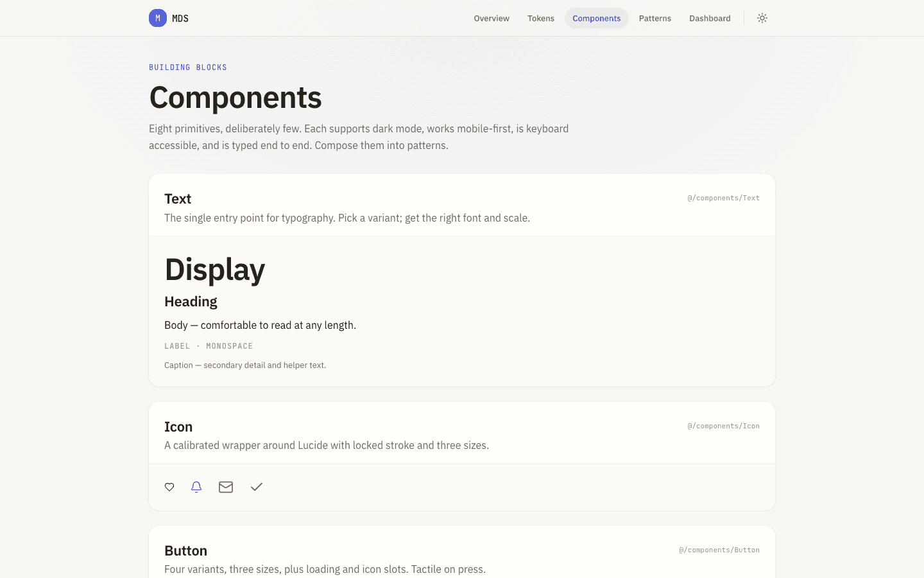924x578 pixels.
Task: Click the Body sample sentence
Action: (x=260, y=325)
